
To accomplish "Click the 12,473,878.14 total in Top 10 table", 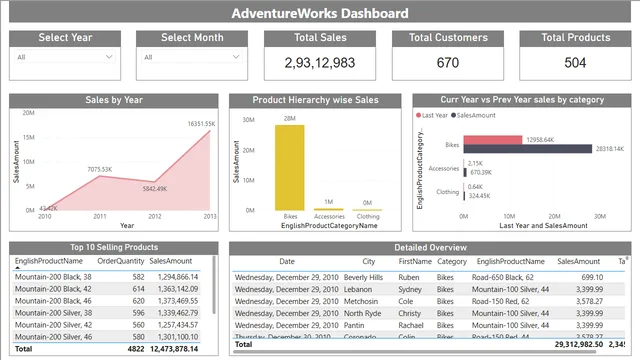I will 174,349.
